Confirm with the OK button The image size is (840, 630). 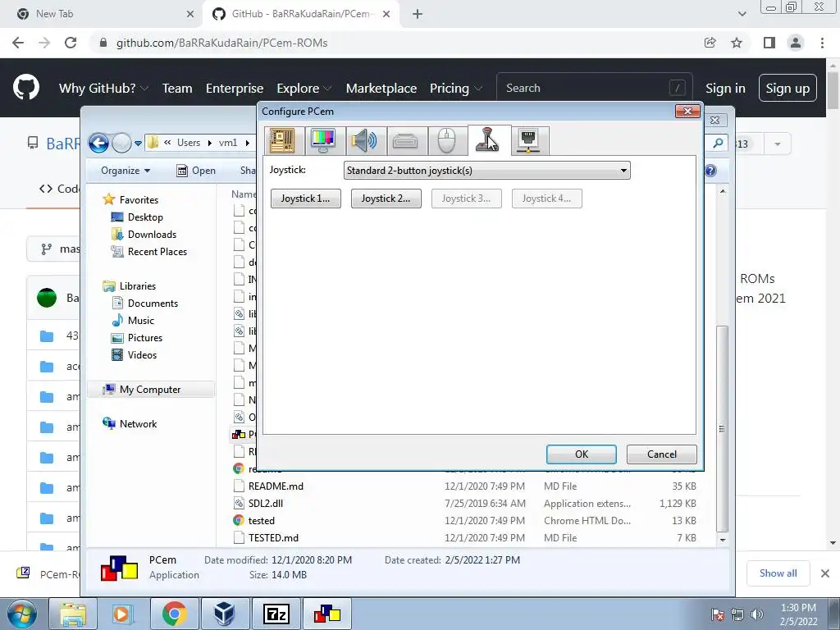pyautogui.click(x=582, y=454)
